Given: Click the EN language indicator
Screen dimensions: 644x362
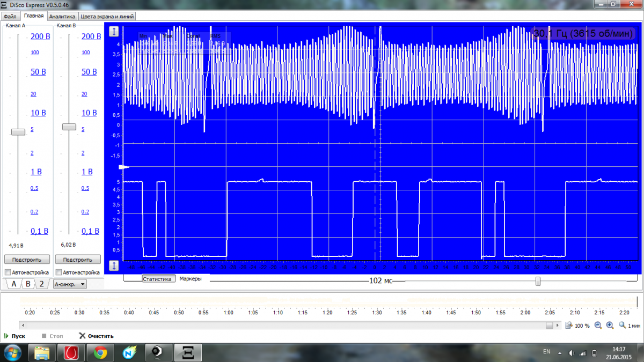Looking at the screenshot, I should [x=547, y=351].
